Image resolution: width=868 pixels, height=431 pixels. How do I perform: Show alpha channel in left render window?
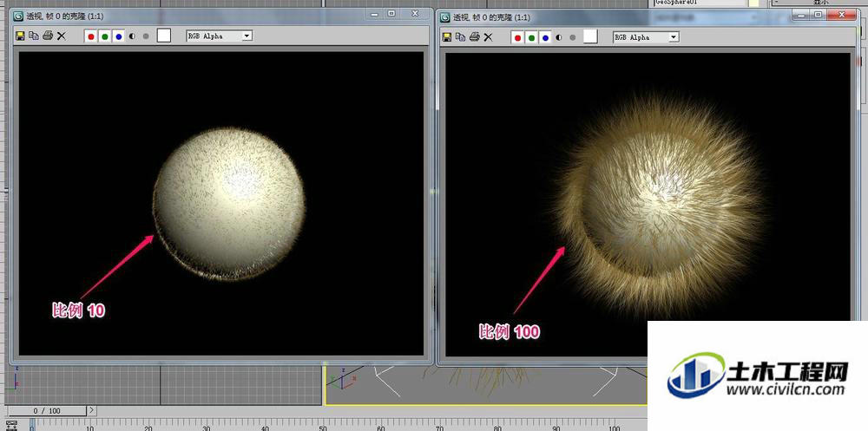tap(132, 36)
